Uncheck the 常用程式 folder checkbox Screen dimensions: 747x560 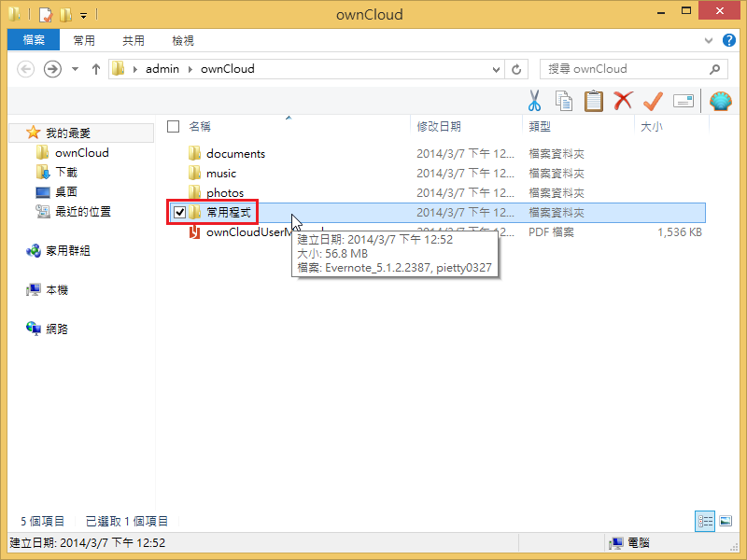180,213
